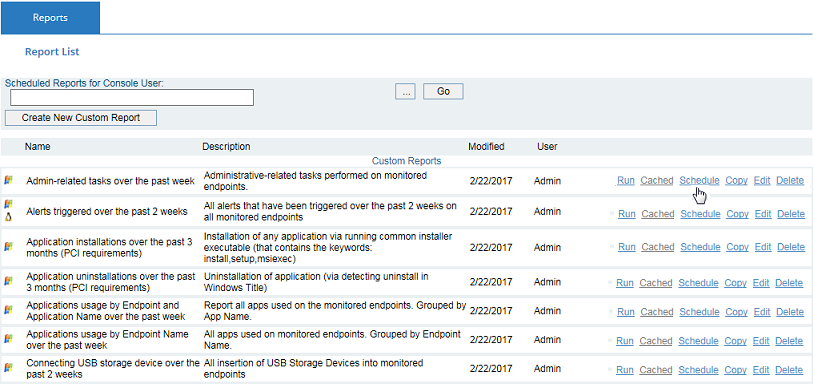The width and height of the screenshot is (814, 385).
Task: Open Cached results for Alerts triggered report
Action: 658,214
